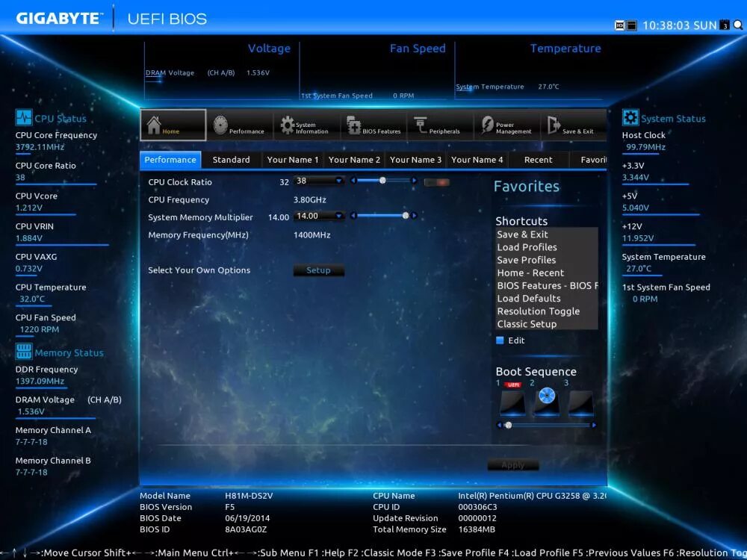The height and width of the screenshot is (560, 747).
Task: Click the 10:38:03 SUN clock
Action: [680, 25]
